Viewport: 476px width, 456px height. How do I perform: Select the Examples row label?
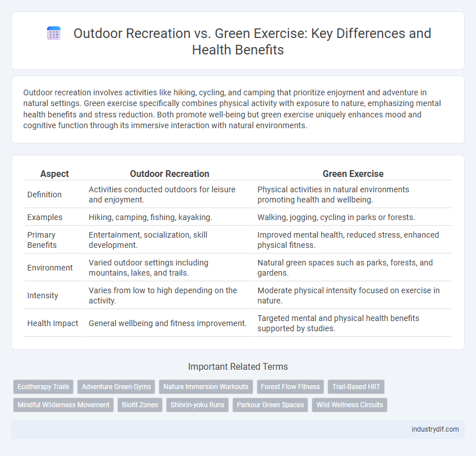point(45,217)
